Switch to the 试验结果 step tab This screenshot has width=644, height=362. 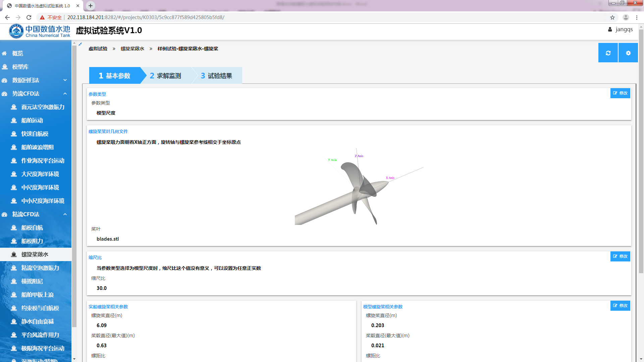tap(217, 76)
